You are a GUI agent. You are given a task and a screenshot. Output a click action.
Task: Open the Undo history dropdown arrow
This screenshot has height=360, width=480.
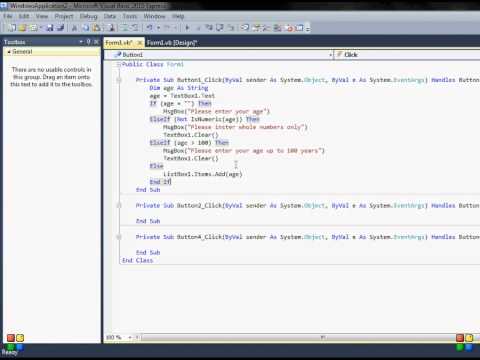pos(158,28)
